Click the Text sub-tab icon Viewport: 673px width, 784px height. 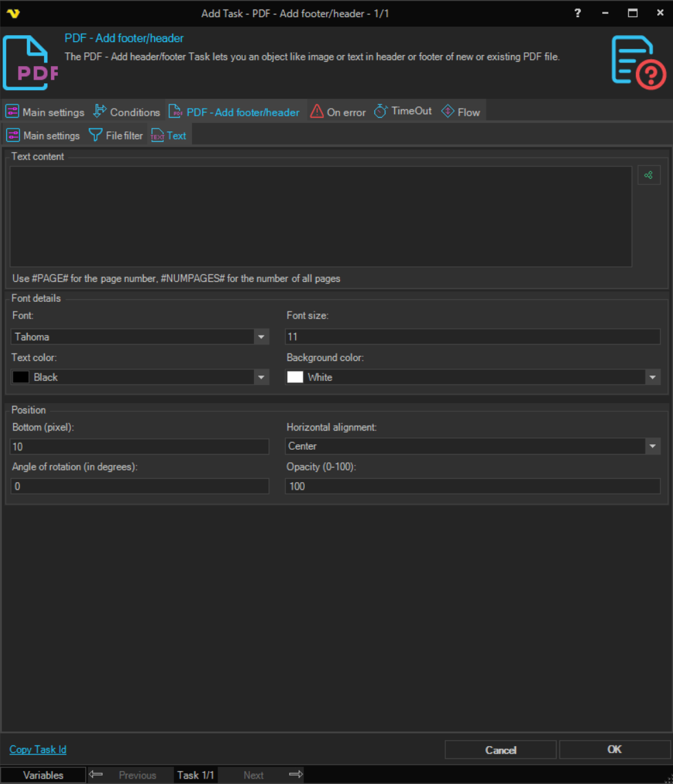click(x=157, y=135)
